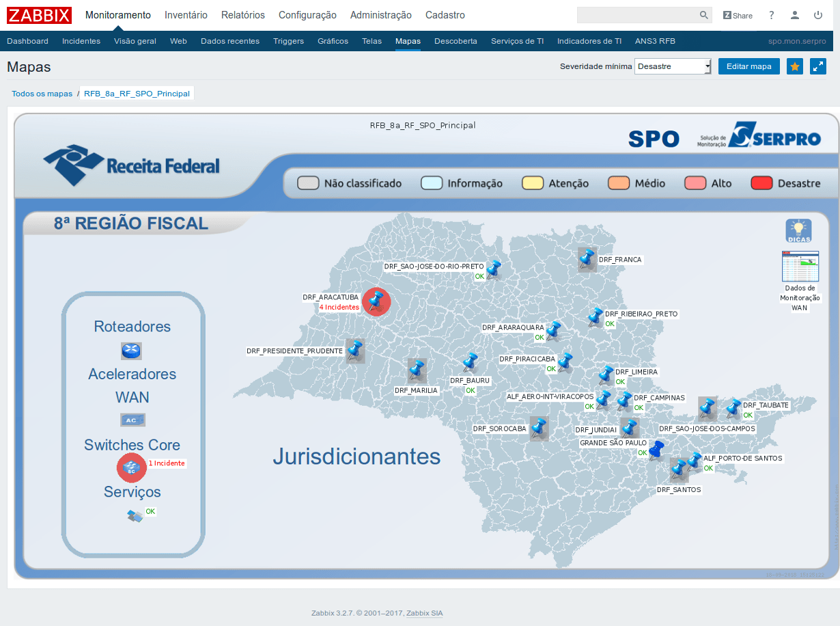Open the user profile icon
This screenshot has height=626, width=840.
(794, 15)
